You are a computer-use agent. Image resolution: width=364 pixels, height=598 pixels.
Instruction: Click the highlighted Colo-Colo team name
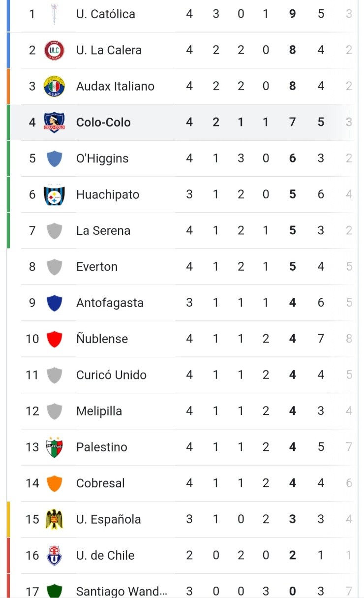(x=103, y=122)
